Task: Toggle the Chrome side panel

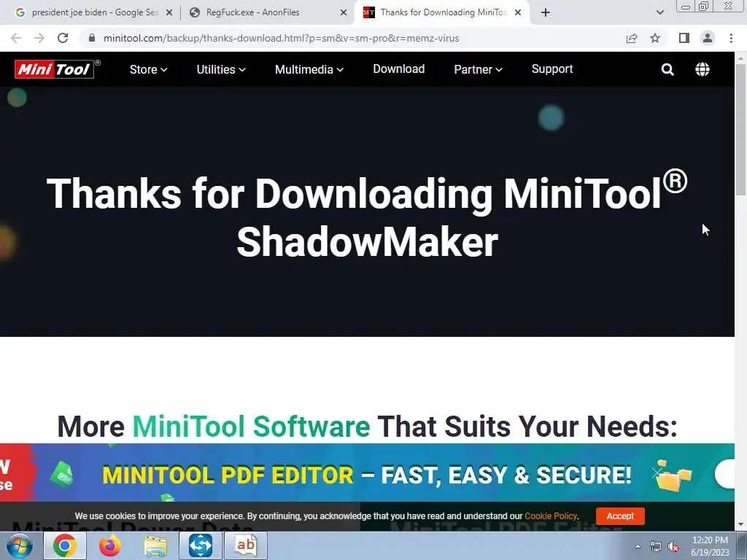Action: [x=684, y=38]
